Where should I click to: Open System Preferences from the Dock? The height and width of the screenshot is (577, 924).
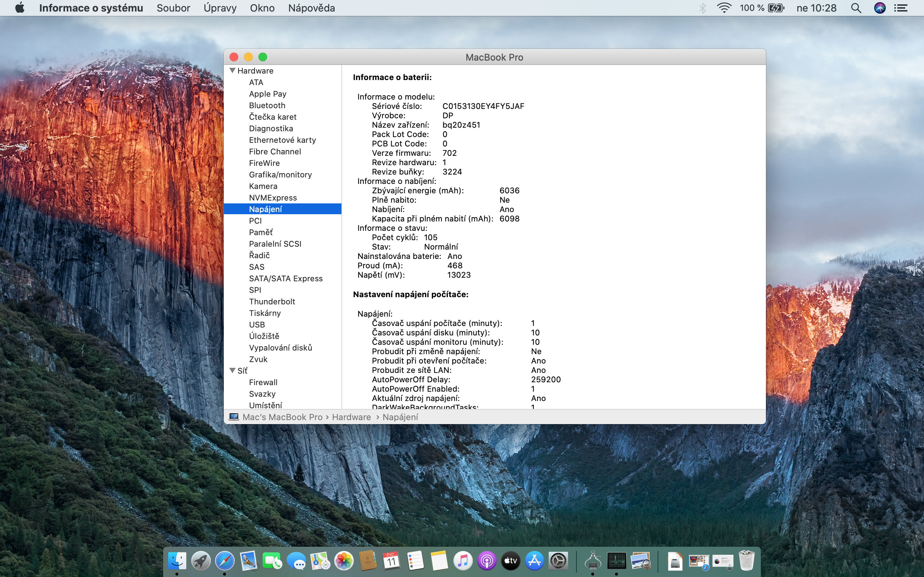coord(558,560)
